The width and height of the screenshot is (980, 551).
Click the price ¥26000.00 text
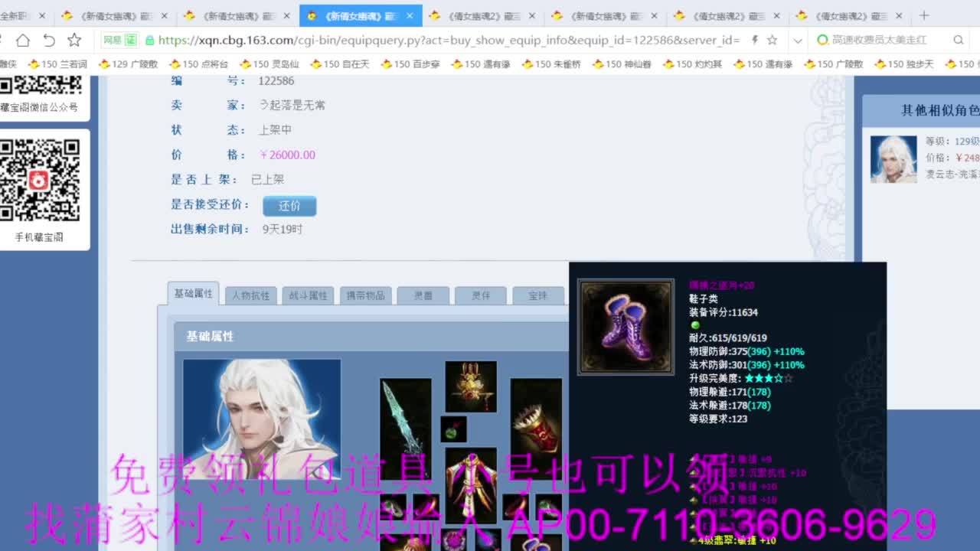[x=287, y=155]
